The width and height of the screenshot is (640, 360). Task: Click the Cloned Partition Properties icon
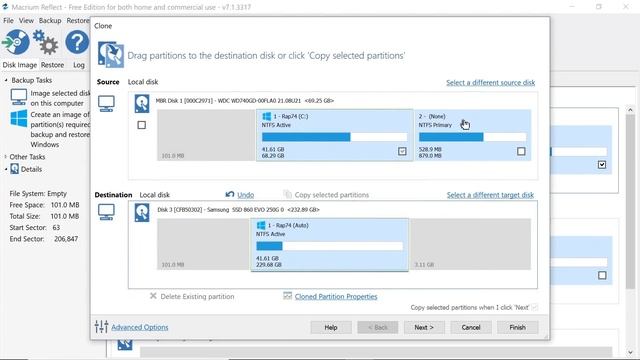[x=287, y=296]
